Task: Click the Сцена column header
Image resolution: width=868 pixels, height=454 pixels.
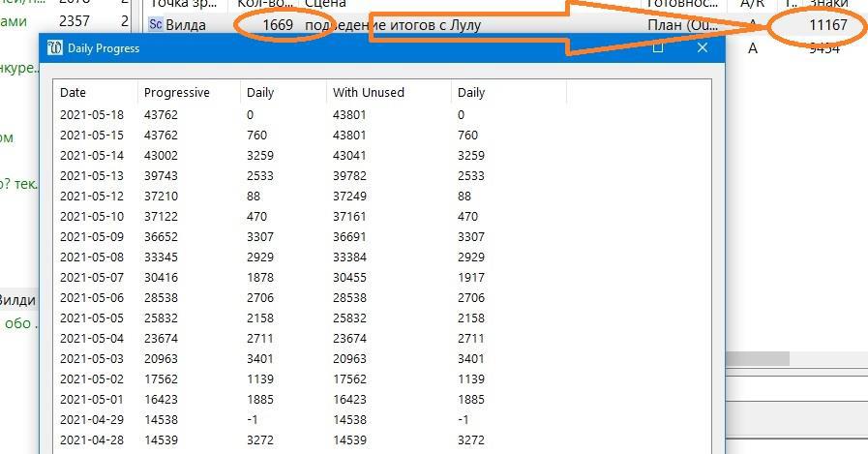Action: pyautogui.click(x=319, y=4)
